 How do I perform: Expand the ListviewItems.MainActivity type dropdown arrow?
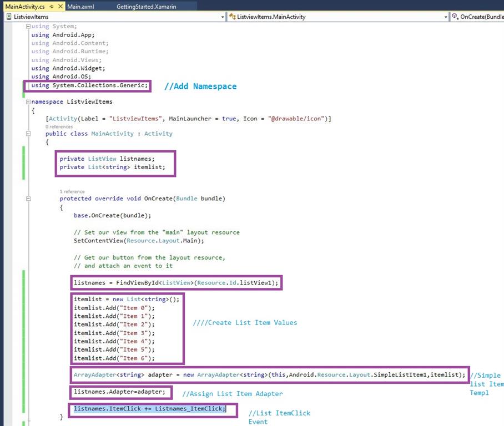(446, 17)
